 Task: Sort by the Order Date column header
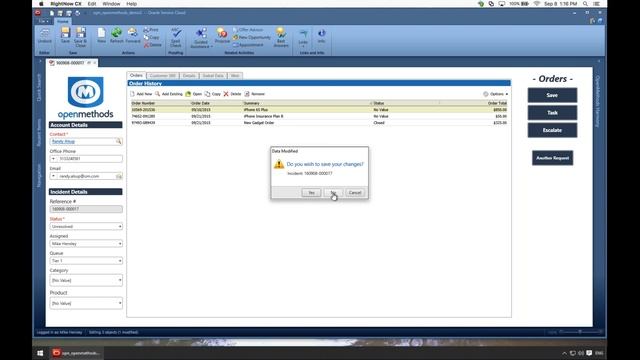click(x=200, y=103)
